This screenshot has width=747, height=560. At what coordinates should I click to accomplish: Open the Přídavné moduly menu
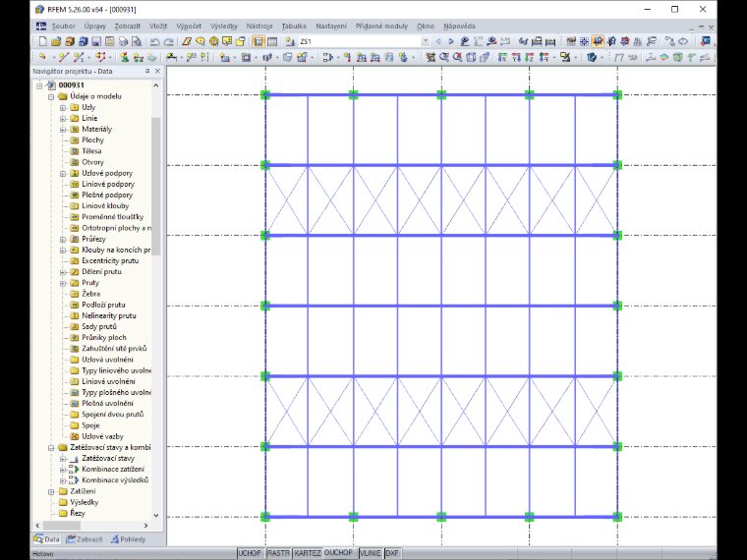(x=381, y=27)
